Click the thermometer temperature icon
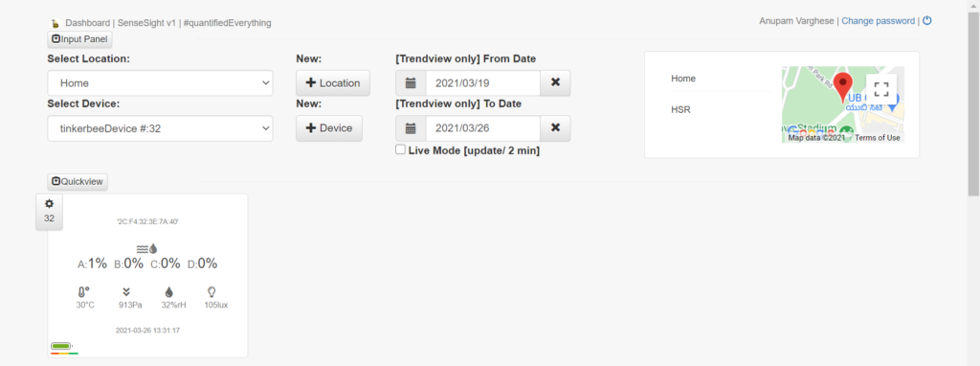 pos(84,291)
